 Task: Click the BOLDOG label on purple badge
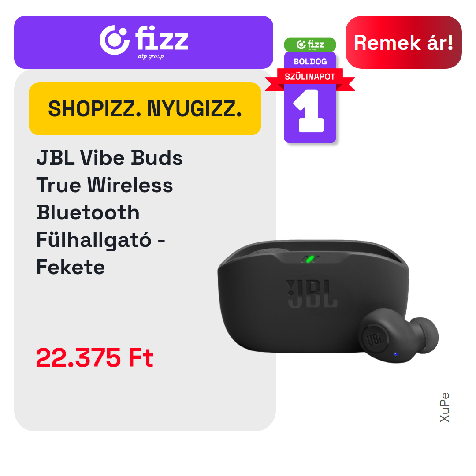click(310, 62)
